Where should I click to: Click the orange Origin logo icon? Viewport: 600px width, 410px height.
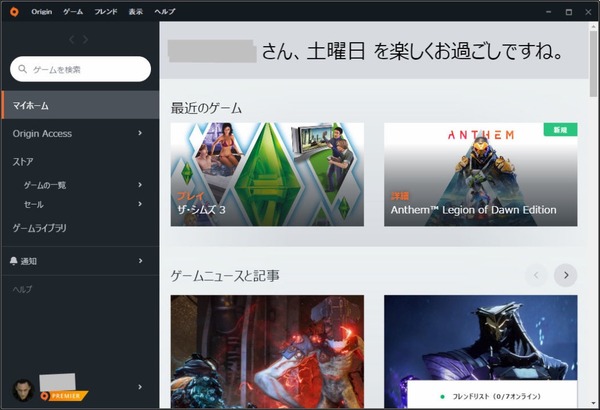coord(14,12)
